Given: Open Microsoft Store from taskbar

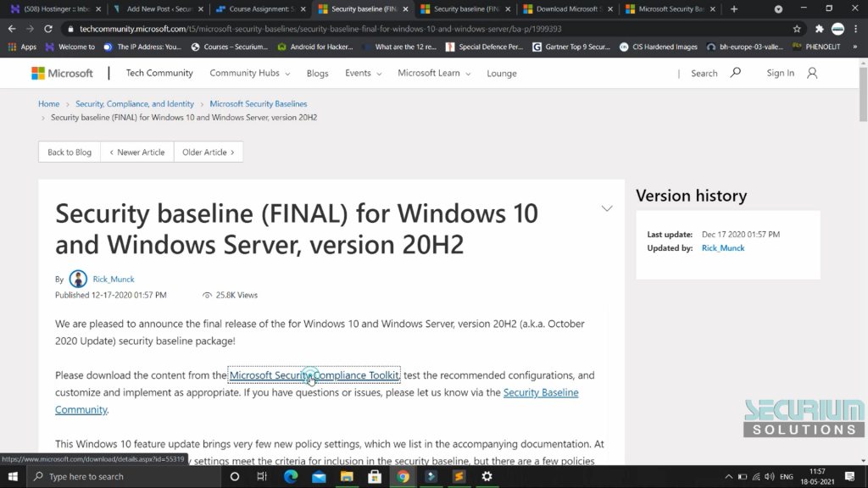Looking at the screenshot, I should [x=375, y=476].
